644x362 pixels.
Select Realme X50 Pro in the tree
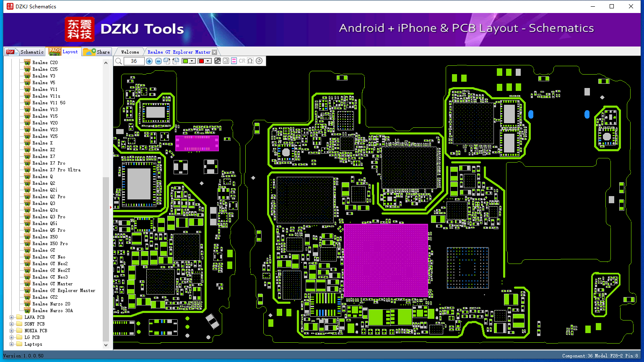point(50,244)
